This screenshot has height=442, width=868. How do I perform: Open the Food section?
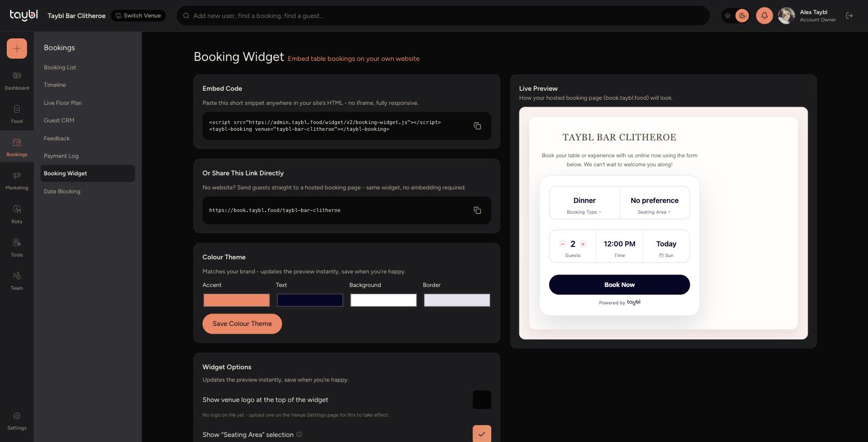tap(17, 114)
